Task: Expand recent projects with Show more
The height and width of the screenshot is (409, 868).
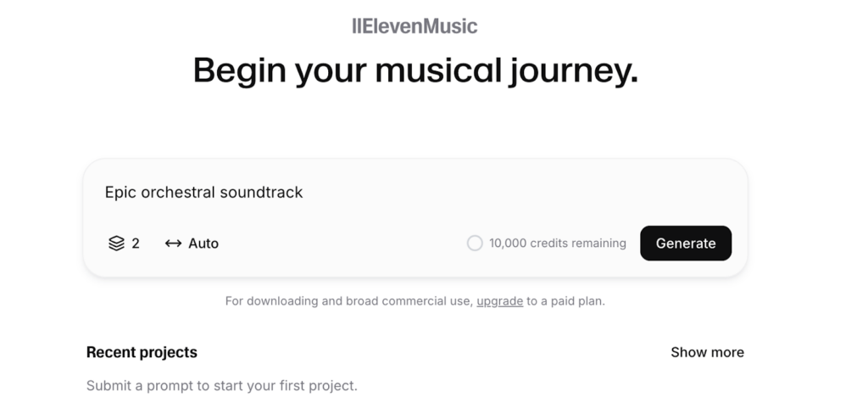Action: click(707, 352)
